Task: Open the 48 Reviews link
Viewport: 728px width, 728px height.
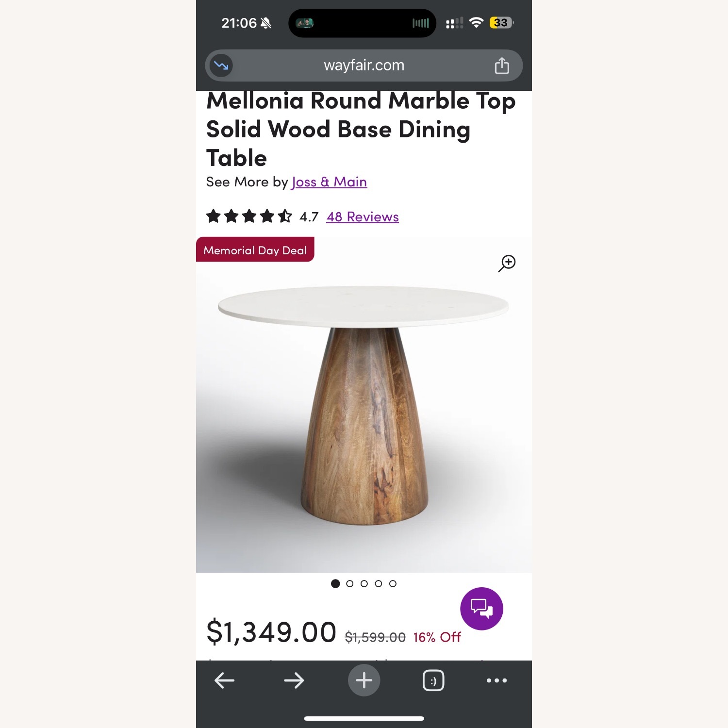Action: point(362,216)
